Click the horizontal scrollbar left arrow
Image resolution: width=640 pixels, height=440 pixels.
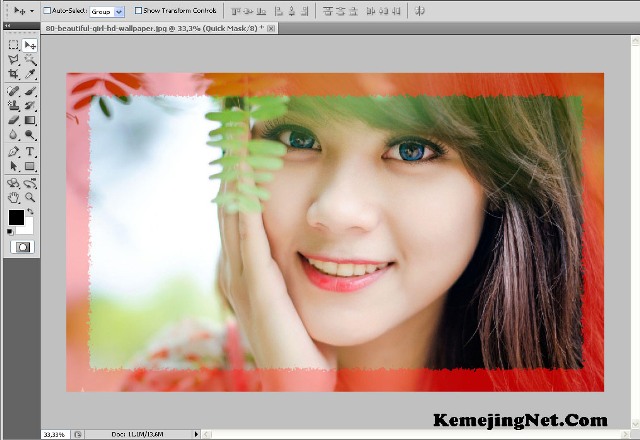click(x=207, y=434)
